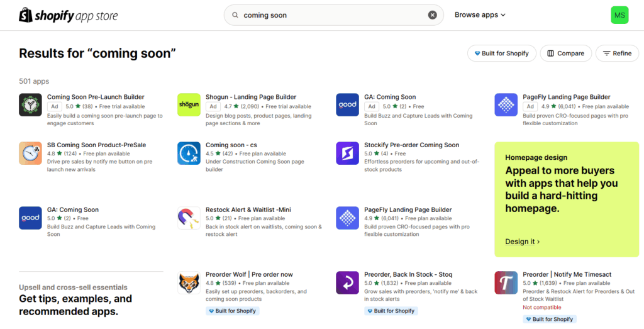The height and width of the screenshot is (329, 644).
Task: Click Built for Shopify badge under Preorder Wolf
Action: click(233, 311)
